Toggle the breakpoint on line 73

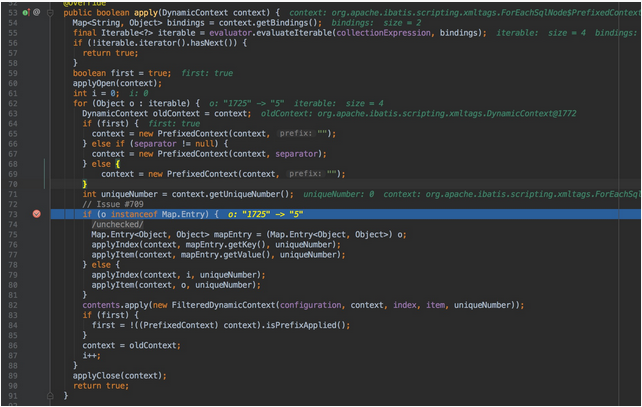[x=36, y=214]
